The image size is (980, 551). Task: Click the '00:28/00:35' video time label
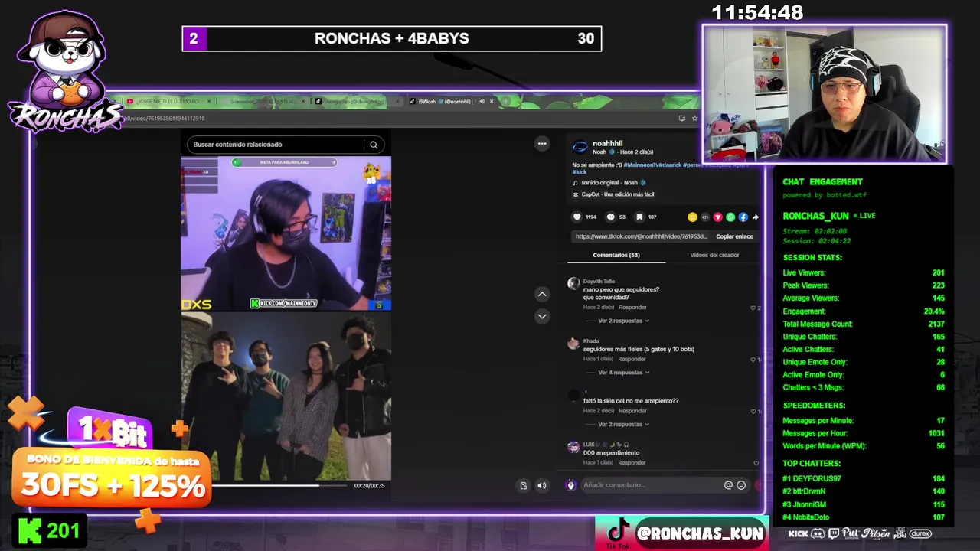(369, 485)
